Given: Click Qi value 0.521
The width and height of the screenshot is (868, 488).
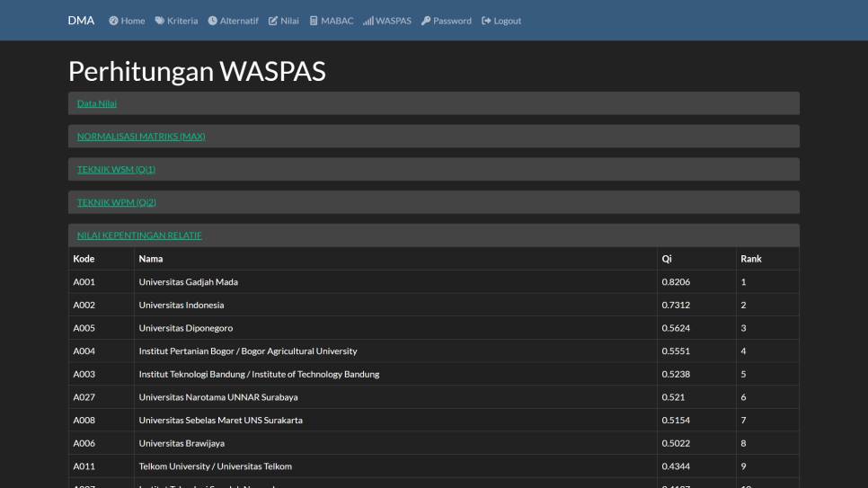Looking at the screenshot, I should [673, 397].
